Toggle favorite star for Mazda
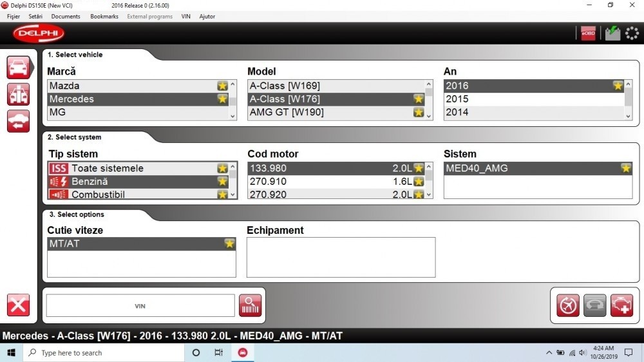 coord(222,86)
